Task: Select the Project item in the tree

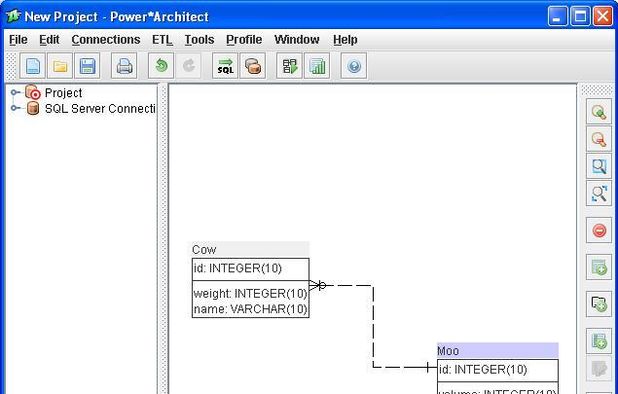Action: (x=63, y=93)
